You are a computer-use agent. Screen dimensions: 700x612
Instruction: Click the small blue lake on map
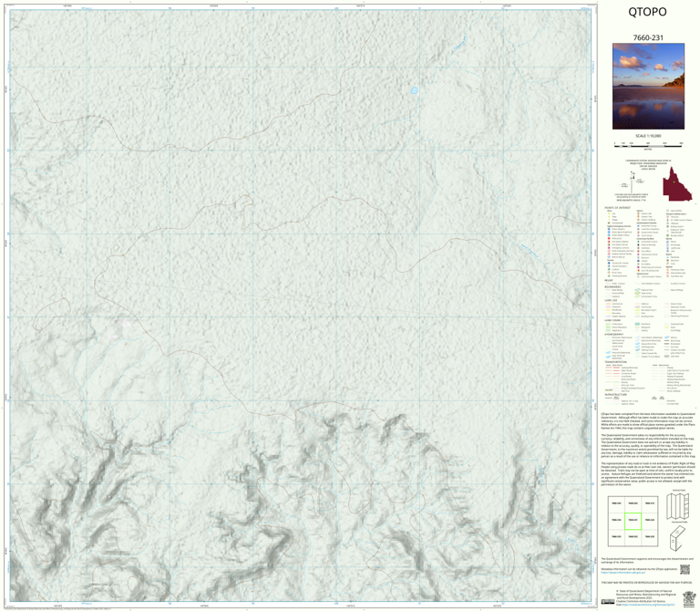coord(415,90)
